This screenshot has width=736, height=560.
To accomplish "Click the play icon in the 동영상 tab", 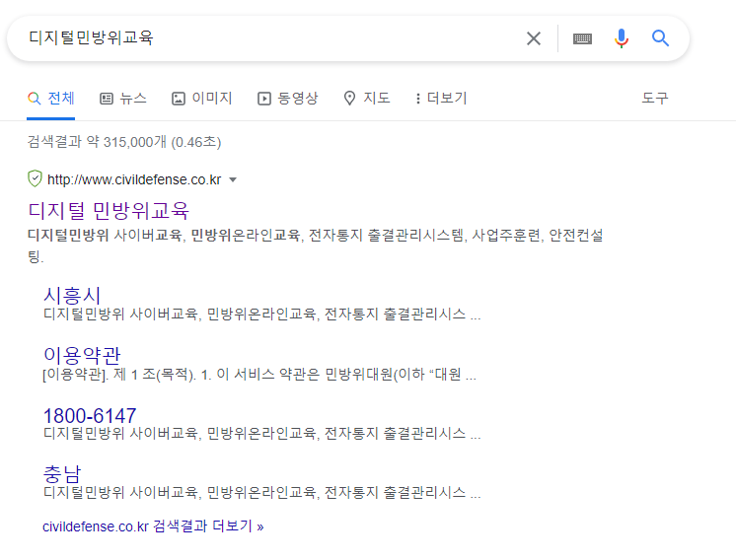I will pos(264,99).
